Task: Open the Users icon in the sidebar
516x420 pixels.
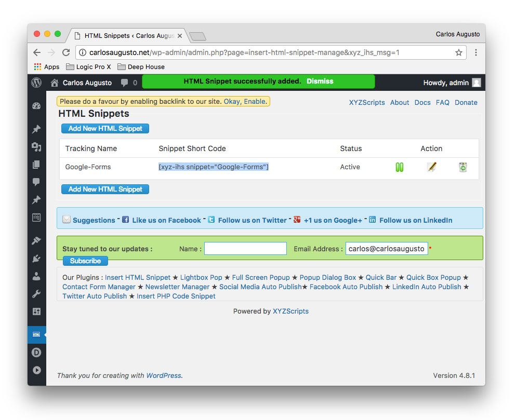Action: [x=36, y=276]
